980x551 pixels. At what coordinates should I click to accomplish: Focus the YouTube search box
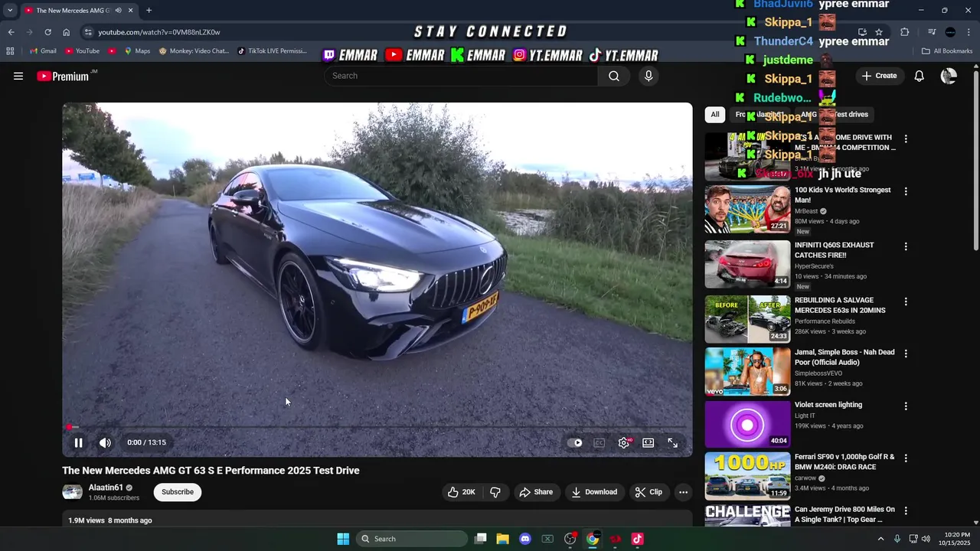462,76
